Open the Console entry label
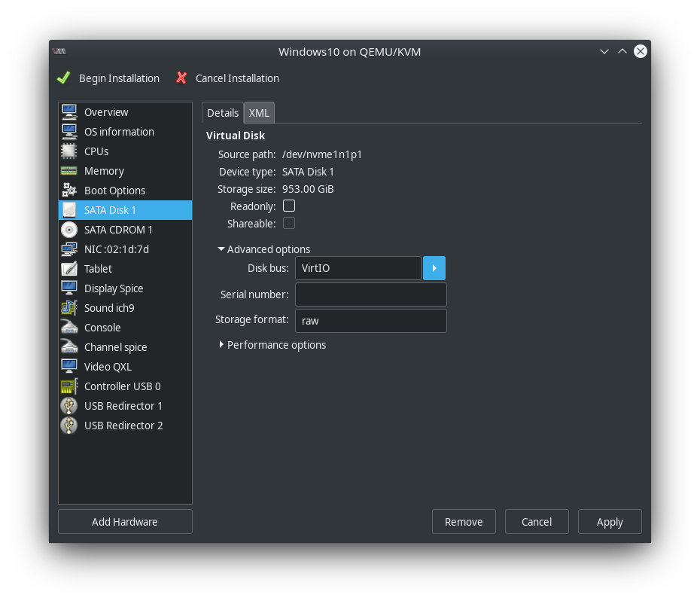 [102, 328]
